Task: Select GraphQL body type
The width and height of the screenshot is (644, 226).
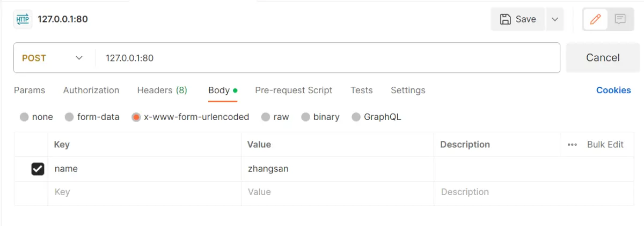Action: 356,117
